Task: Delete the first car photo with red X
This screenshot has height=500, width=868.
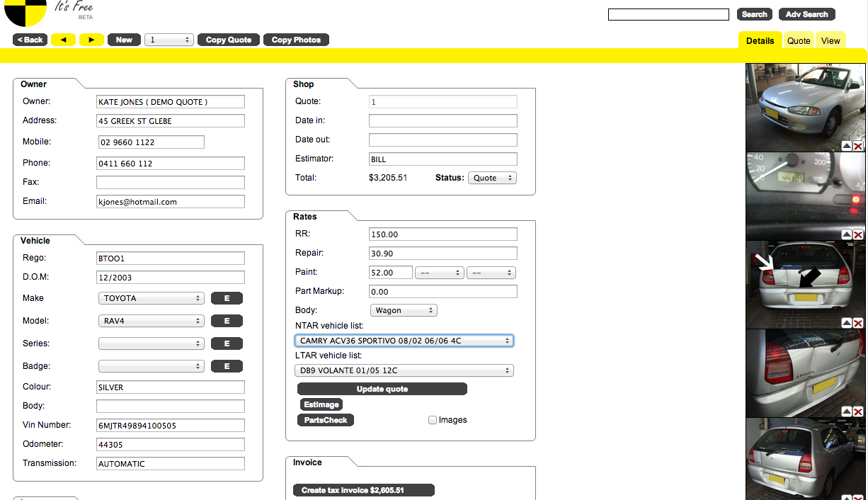Action: (x=858, y=147)
